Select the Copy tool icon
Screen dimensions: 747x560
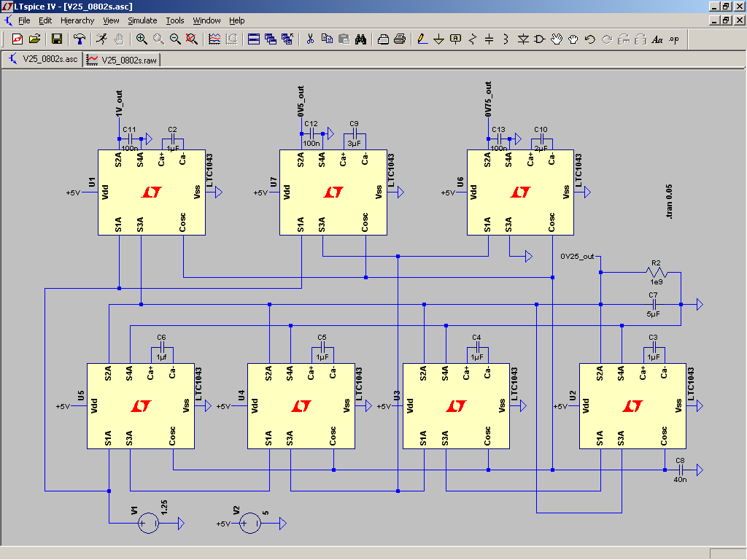(x=327, y=39)
